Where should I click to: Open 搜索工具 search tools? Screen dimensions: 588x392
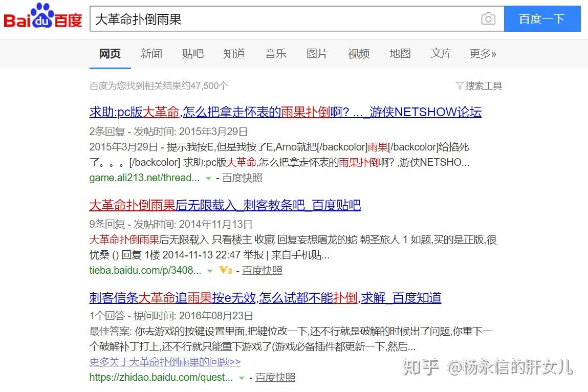[x=484, y=86]
